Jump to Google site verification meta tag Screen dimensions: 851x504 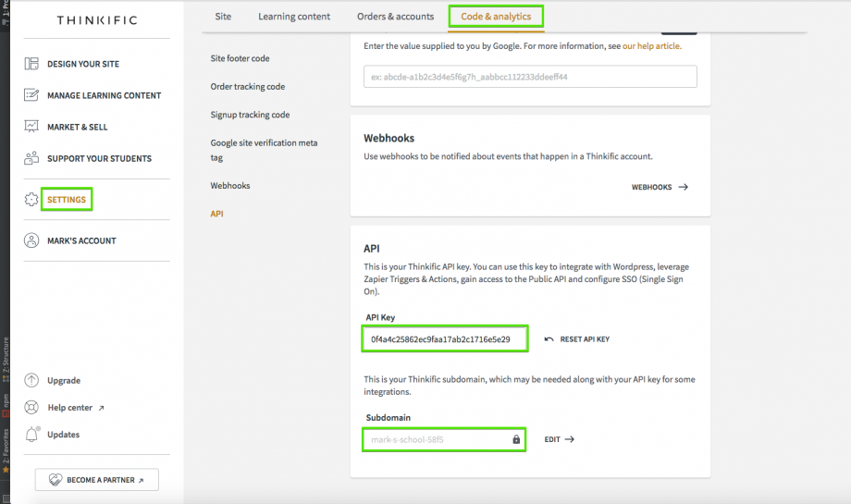click(264, 151)
